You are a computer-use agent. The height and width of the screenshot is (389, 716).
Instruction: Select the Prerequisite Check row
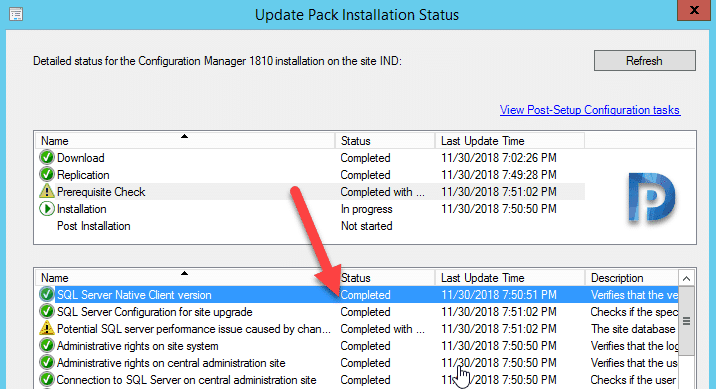coord(310,191)
